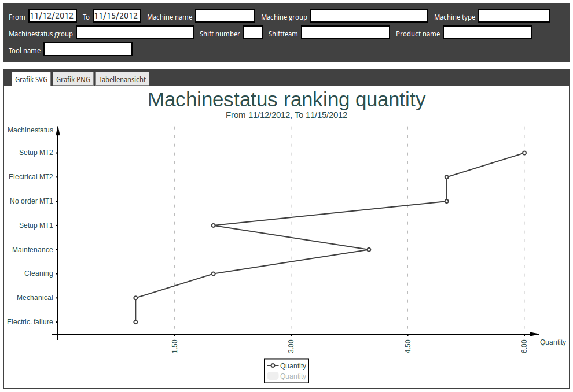Click the chart subtitle date range

point(286,115)
